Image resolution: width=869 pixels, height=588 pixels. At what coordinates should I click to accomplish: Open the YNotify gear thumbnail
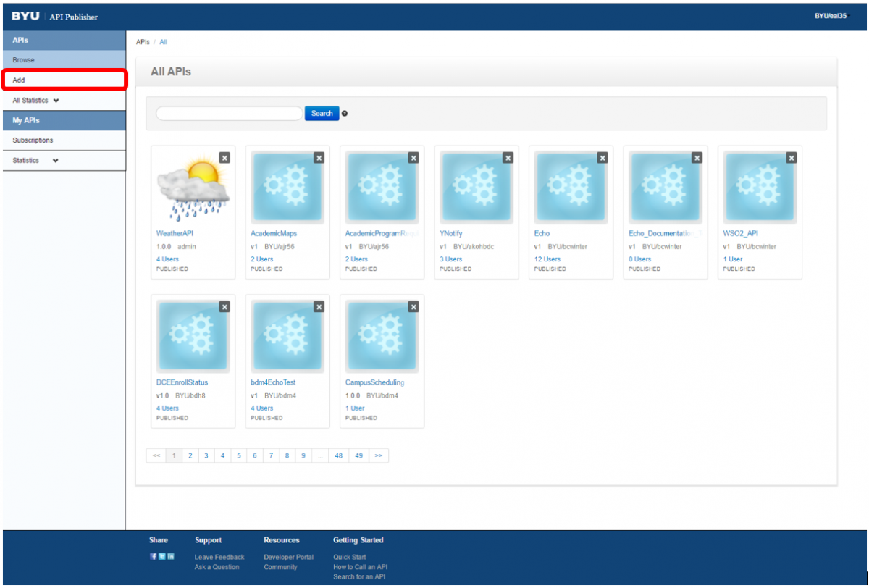pos(477,188)
